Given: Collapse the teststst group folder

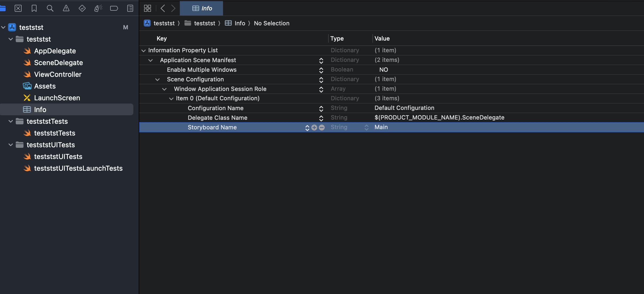Looking at the screenshot, I should [x=11, y=39].
